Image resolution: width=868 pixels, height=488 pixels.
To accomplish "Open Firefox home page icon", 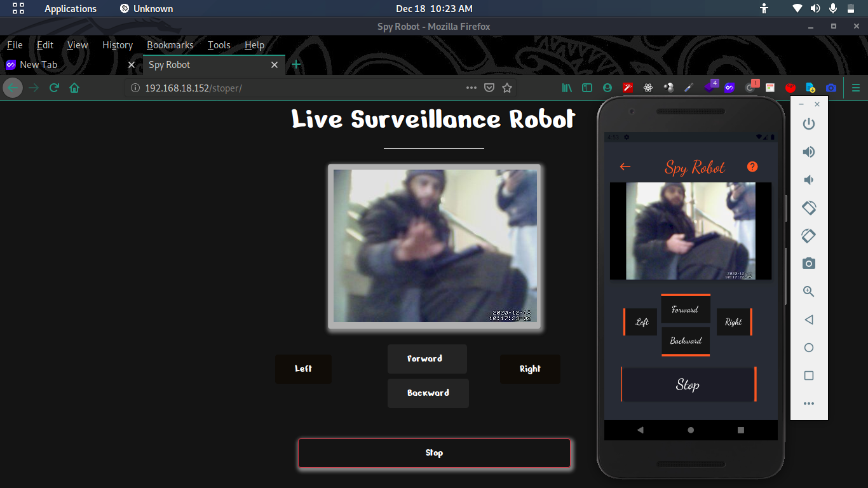I will 74,88.
